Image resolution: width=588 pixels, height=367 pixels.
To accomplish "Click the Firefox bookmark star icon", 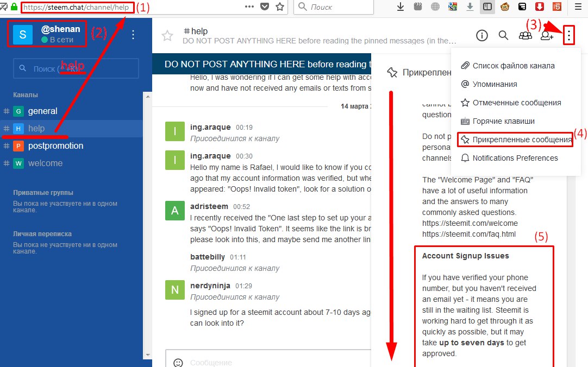I will tap(280, 7).
